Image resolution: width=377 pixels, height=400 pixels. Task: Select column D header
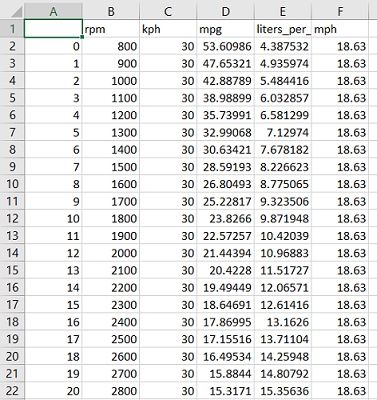226,12
